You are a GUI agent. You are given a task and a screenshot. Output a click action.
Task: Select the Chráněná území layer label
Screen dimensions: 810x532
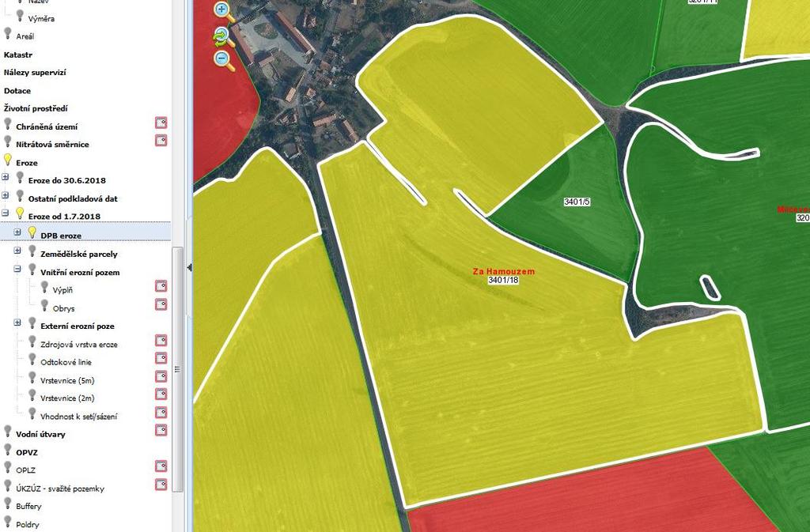coord(47,127)
